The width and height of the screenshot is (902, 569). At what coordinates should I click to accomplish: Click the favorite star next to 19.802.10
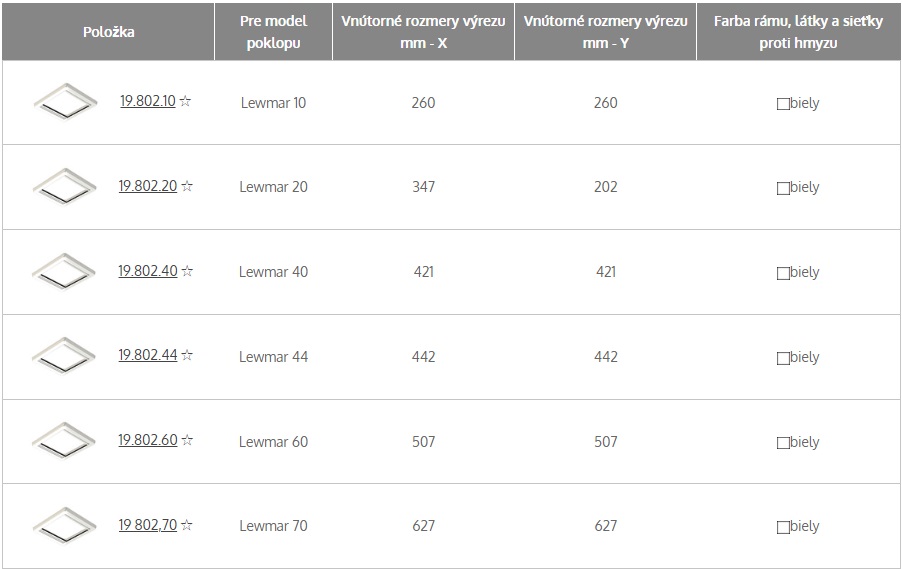185,101
